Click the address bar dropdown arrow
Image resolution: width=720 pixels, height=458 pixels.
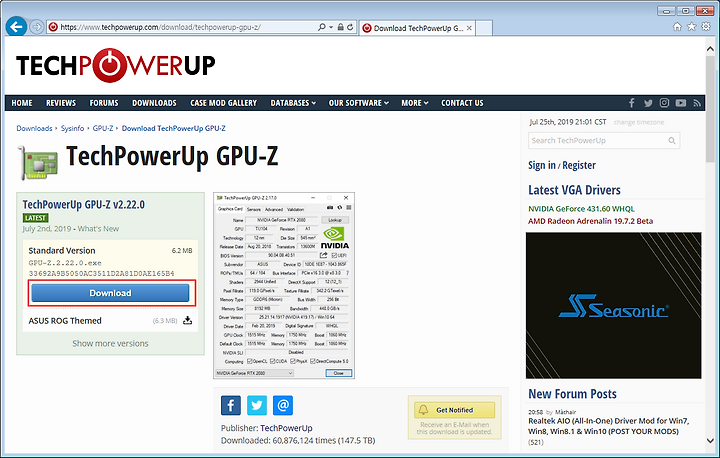coord(331,27)
